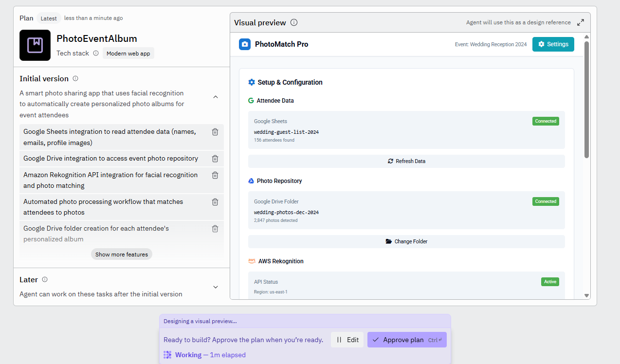620x364 pixels.
Task: Expand the Later section
Action: [216, 287]
